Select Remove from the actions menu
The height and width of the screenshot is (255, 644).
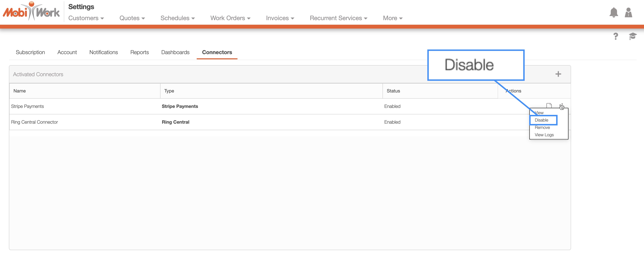pos(542,128)
